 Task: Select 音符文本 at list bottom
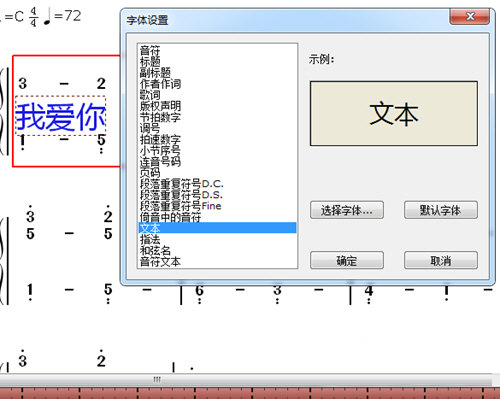[217, 261]
